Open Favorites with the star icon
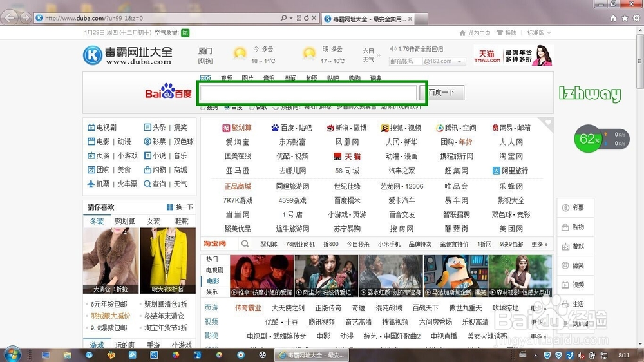Viewport: 644px width, 362px height. click(x=625, y=18)
